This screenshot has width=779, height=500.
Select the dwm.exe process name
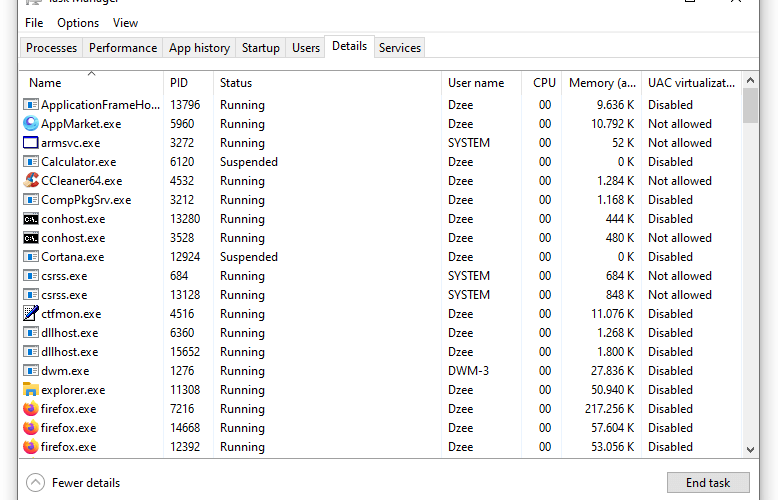click(x=65, y=370)
